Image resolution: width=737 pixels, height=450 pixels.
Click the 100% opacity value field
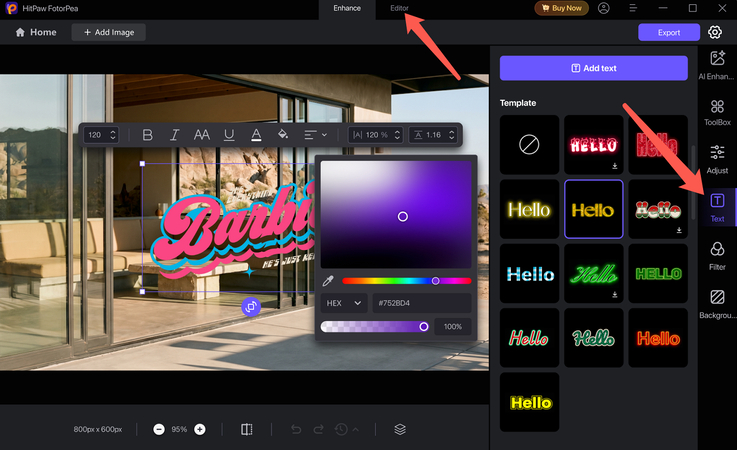453,326
